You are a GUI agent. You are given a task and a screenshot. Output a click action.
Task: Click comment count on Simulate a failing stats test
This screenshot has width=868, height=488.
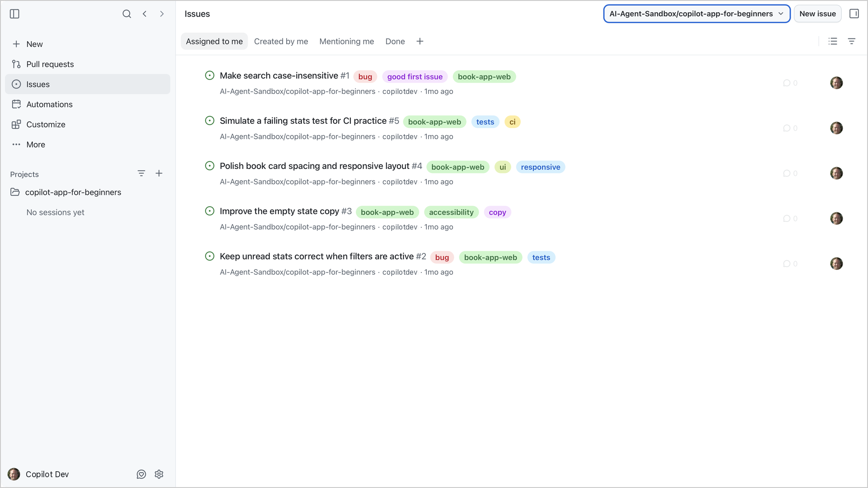pos(790,128)
